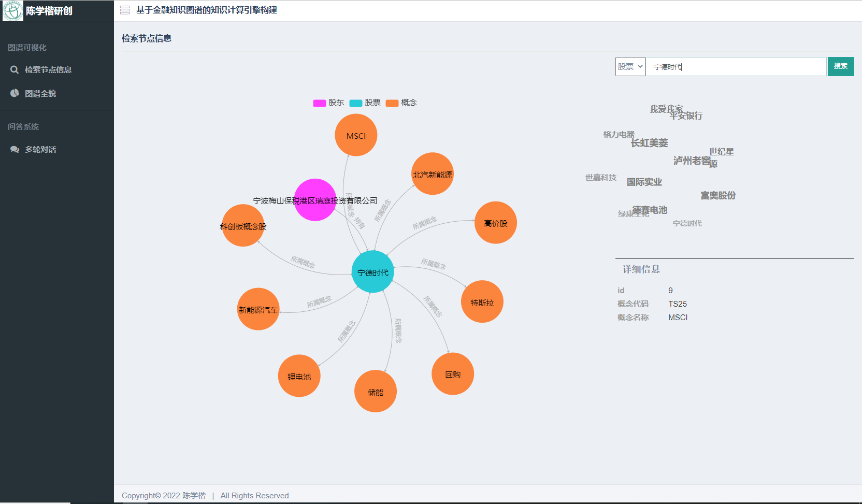
Task: Click 我爱我家 in the word cloud
Action: click(x=666, y=109)
